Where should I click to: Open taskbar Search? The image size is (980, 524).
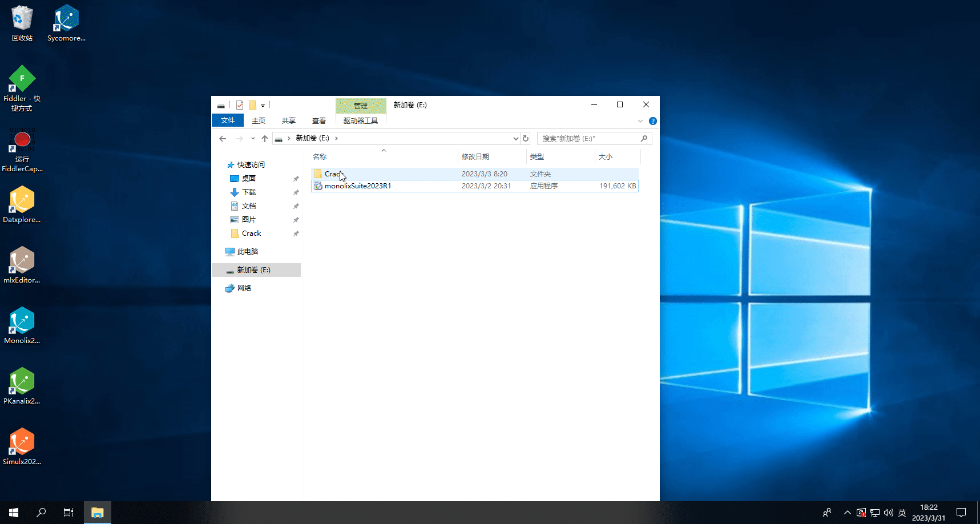pos(41,513)
